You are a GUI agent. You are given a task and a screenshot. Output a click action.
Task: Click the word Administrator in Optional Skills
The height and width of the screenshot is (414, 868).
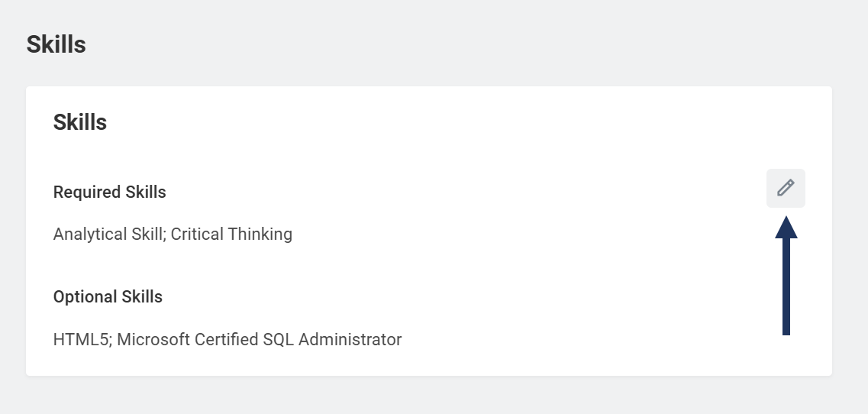coord(350,339)
